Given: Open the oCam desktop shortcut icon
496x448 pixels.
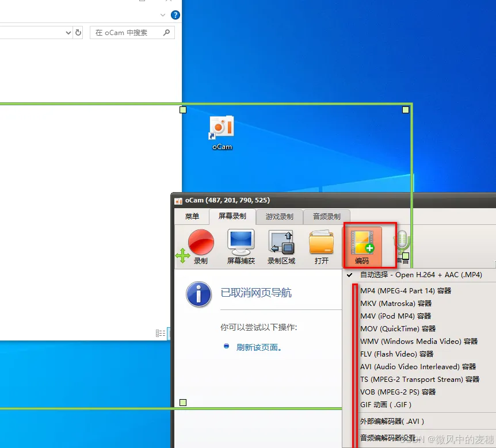Looking at the screenshot, I should [222, 133].
